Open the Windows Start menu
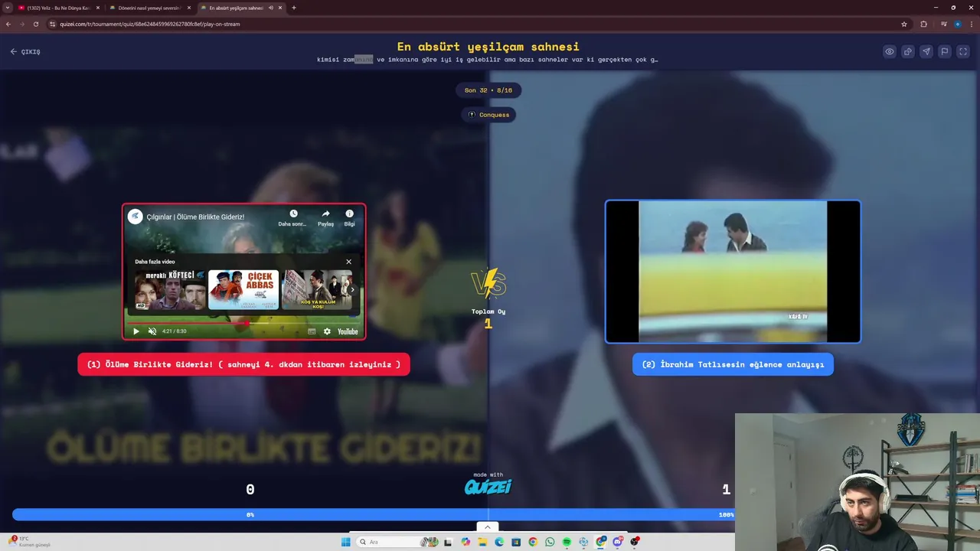 345,542
